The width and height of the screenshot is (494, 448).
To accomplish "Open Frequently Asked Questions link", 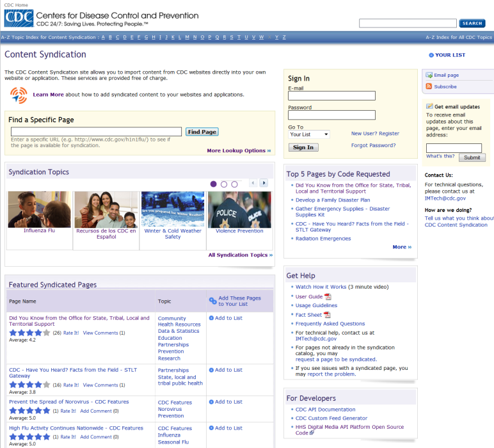I will point(330,324).
